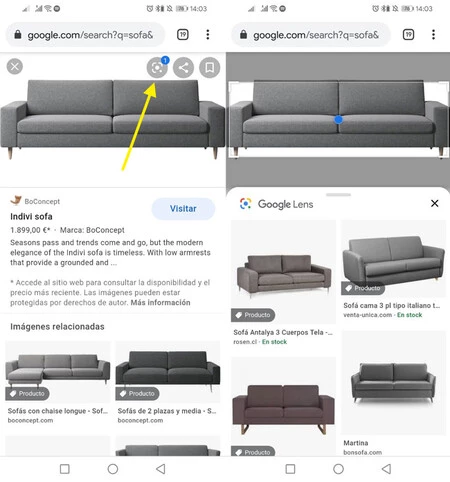Tap the Visitar button
The height and width of the screenshot is (482, 450).
tap(183, 209)
